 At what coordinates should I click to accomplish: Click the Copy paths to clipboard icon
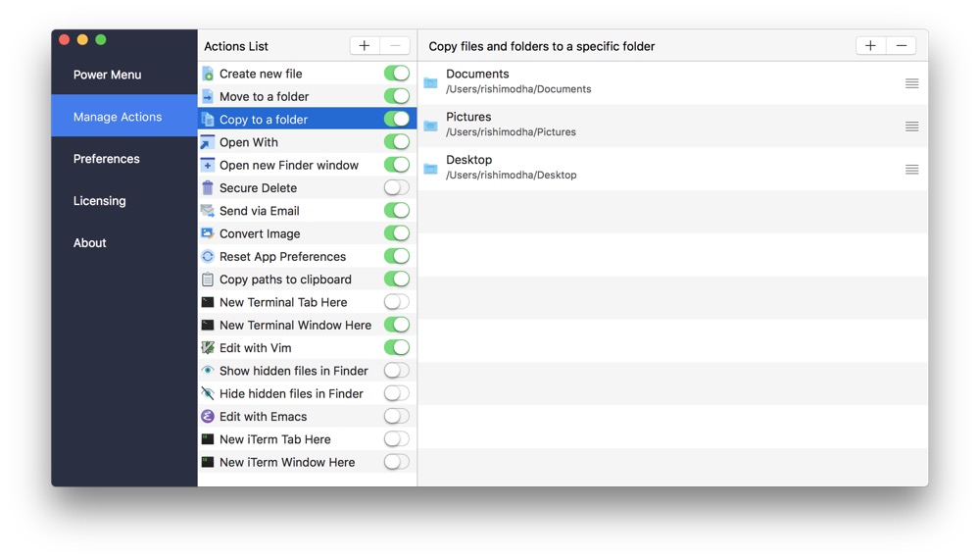208,280
